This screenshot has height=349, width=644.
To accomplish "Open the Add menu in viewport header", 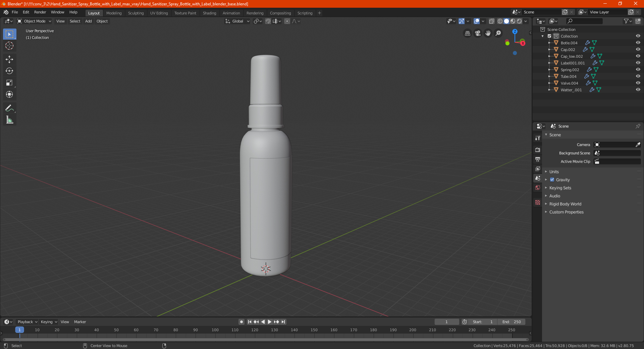I will [x=88, y=21].
